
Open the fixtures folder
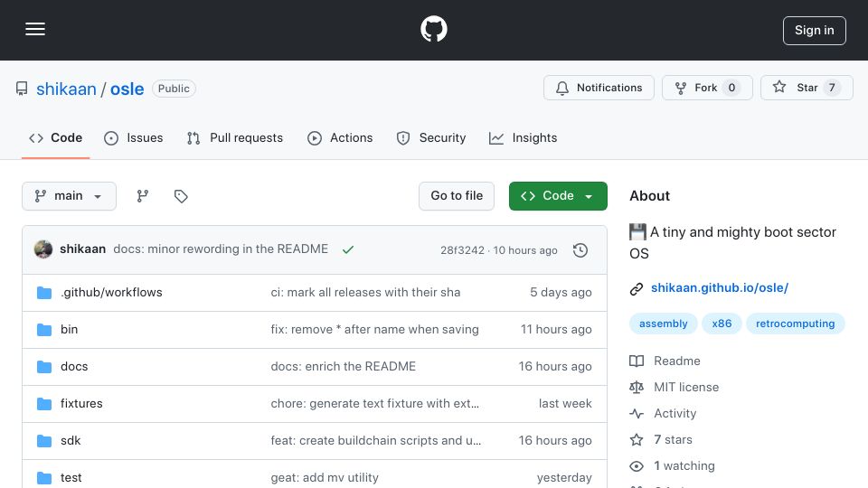pos(81,403)
